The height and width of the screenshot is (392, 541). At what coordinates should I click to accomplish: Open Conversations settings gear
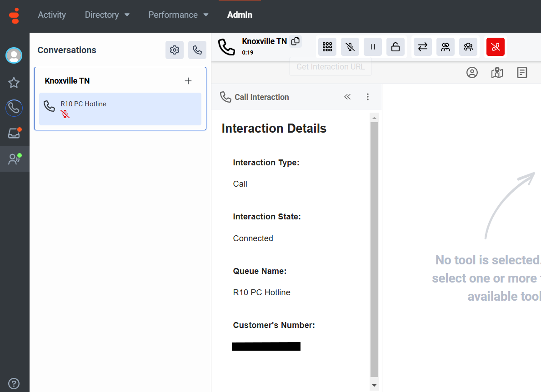click(174, 50)
